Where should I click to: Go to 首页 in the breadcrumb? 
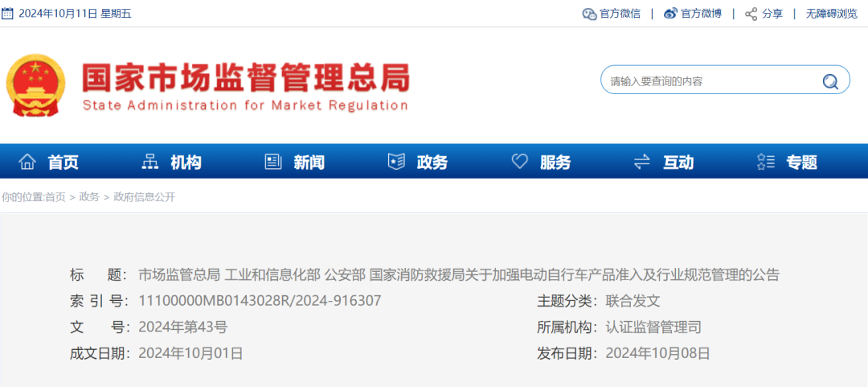click(55, 197)
